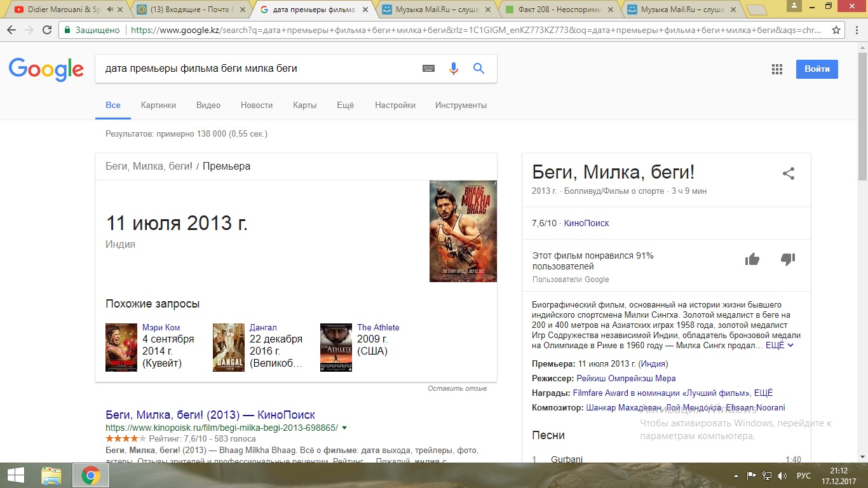
Task: Show hidden tray icons
Action: click(x=736, y=475)
